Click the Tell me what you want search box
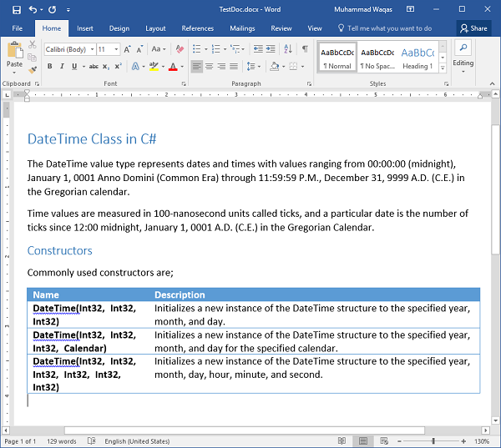501x448 pixels. click(x=389, y=28)
